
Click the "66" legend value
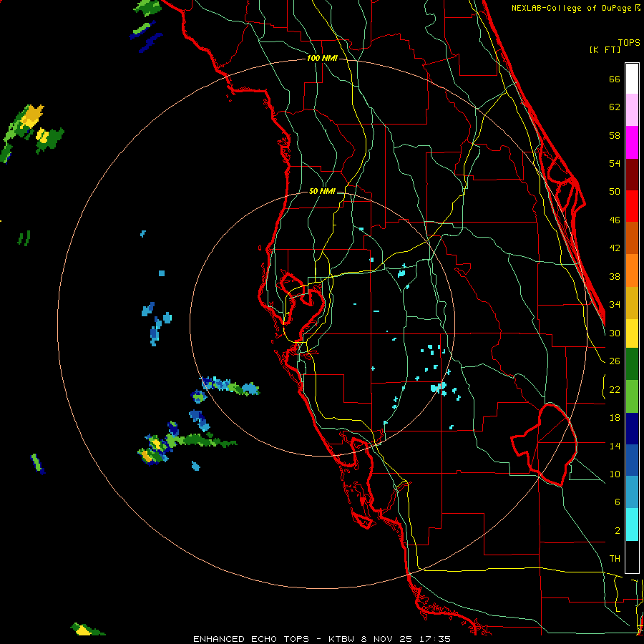tap(615, 79)
